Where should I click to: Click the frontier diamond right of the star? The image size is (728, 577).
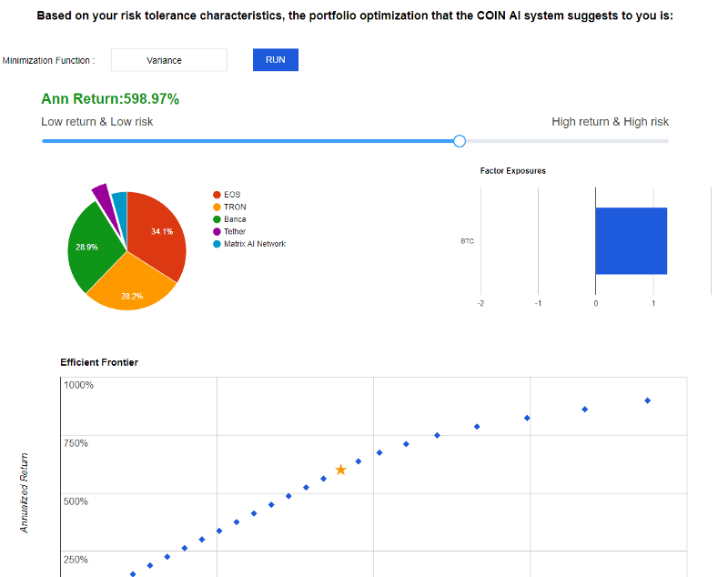click(359, 461)
